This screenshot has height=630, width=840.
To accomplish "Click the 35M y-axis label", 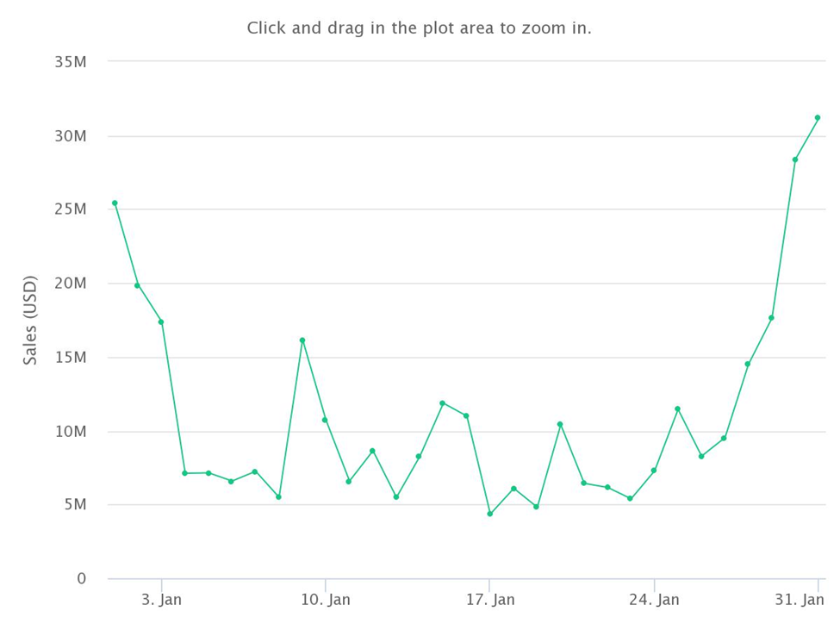I will tap(70, 62).
